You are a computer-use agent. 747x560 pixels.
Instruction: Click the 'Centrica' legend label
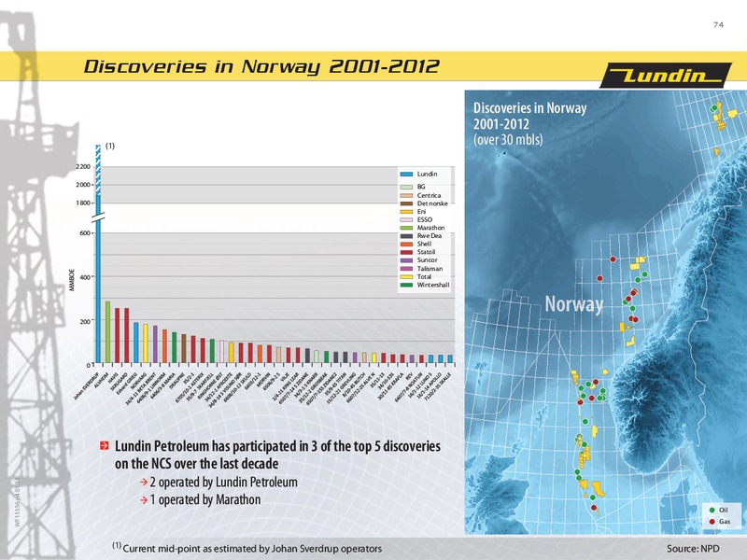tap(429, 195)
